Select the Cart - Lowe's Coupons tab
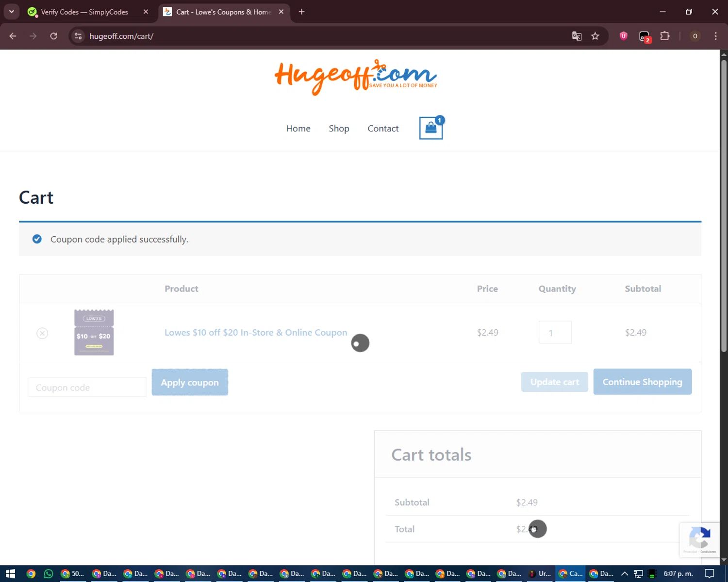This screenshot has width=728, height=582. (224, 12)
